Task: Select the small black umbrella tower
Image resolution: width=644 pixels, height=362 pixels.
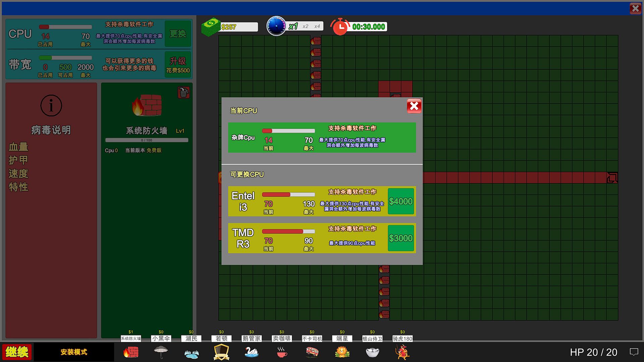Action: coord(161,352)
